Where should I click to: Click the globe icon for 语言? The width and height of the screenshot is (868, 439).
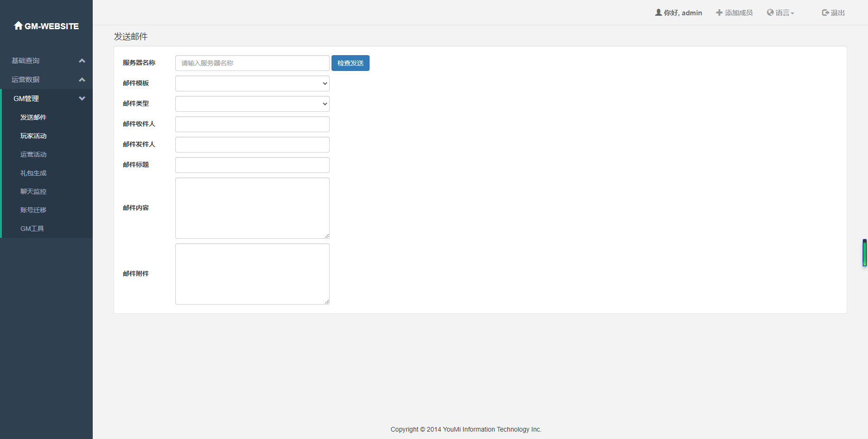(770, 13)
